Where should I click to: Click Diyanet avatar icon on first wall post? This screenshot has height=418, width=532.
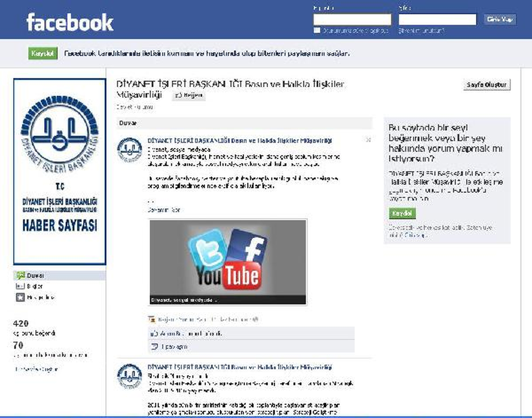[x=129, y=150]
